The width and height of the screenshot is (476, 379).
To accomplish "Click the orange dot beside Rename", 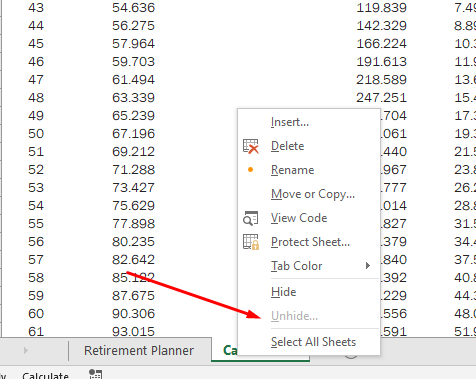I will click(x=251, y=170).
